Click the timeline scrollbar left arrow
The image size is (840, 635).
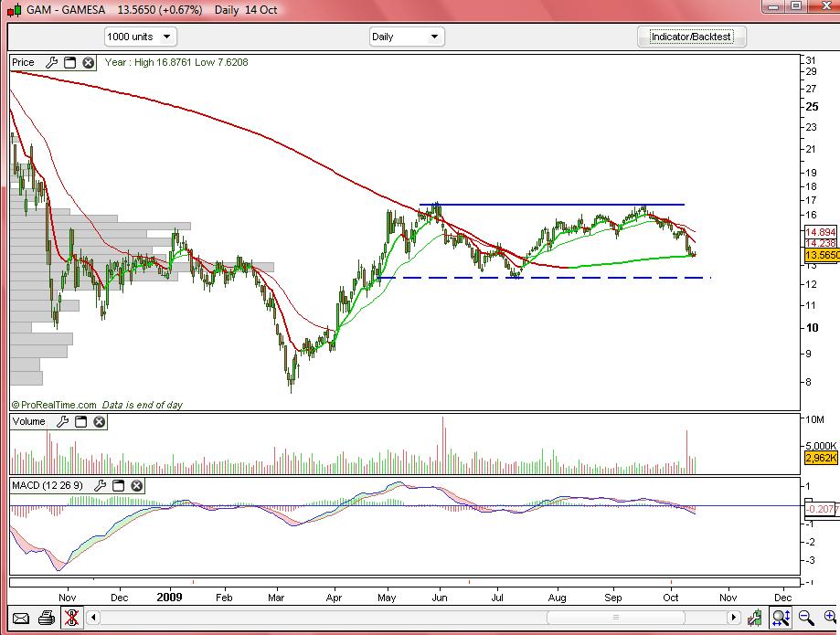[x=93, y=618]
